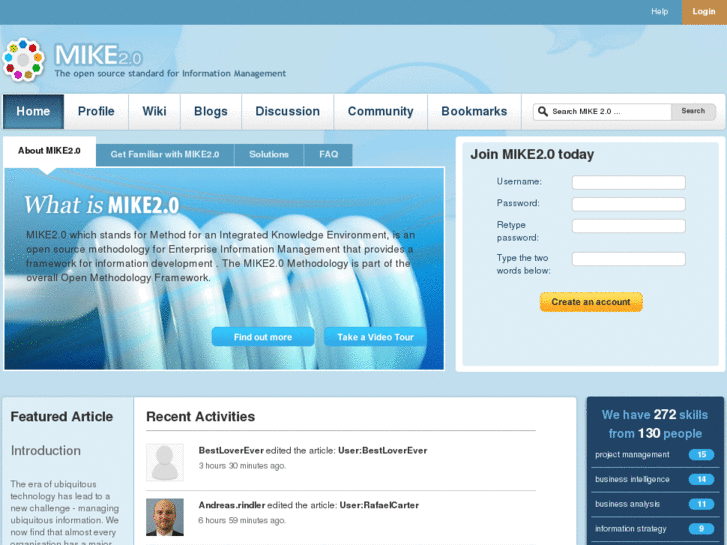727x545 pixels.
Task: Click the Find out more button
Action: click(263, 337)
